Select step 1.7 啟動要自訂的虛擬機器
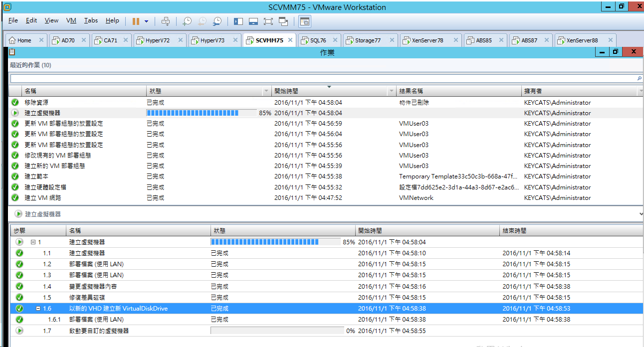Screen dimensions: 644x347 326,331
